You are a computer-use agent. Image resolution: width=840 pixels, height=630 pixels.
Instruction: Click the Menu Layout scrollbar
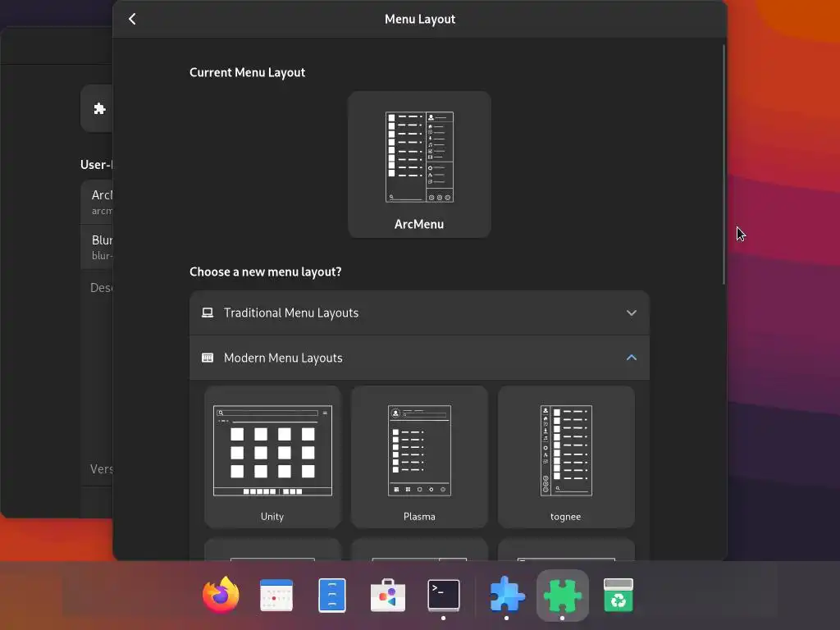[724, 164]
